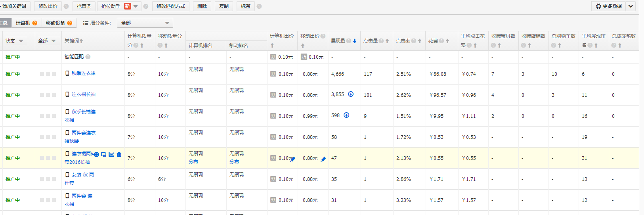Image resolution: width=644 pixels, height=215 pixels.
Task: Open keyword link 两件套连衣裙秋装
Action: (80, 137)
